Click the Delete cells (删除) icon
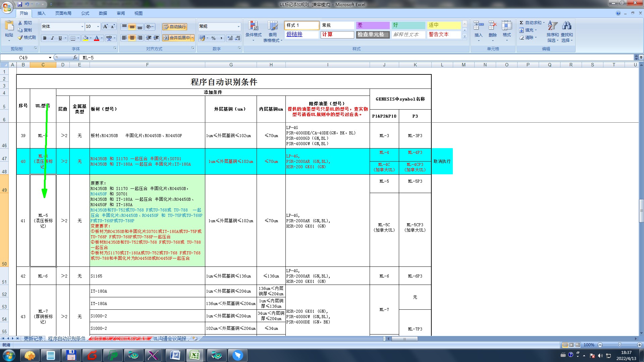 492,26
